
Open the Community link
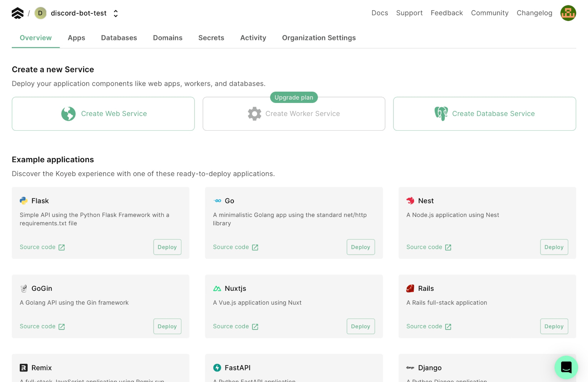pyautogui.click(x=490, y=13)
